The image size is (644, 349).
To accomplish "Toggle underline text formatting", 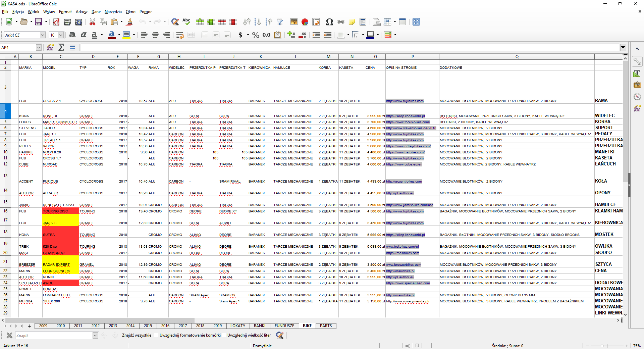I will coord(94,35).
